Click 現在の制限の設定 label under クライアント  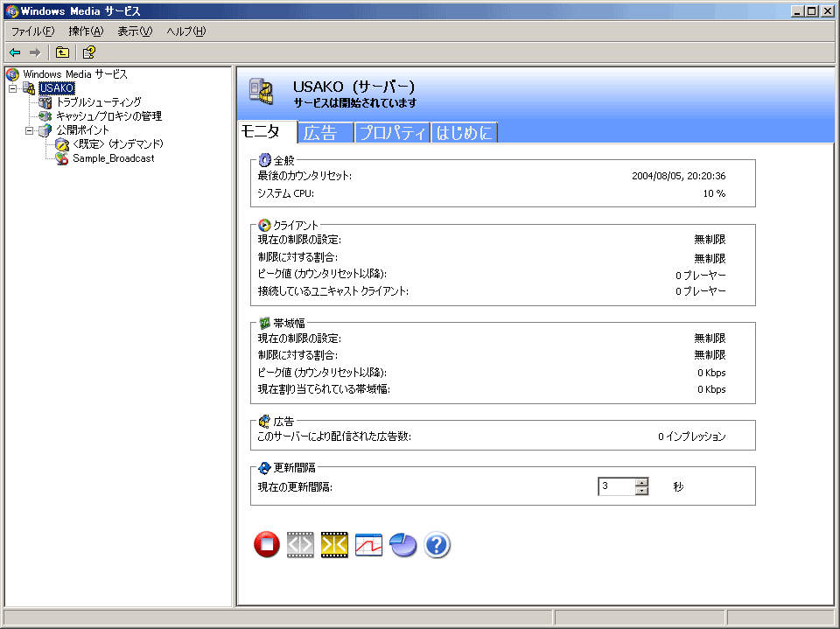(x=299, y=240)
